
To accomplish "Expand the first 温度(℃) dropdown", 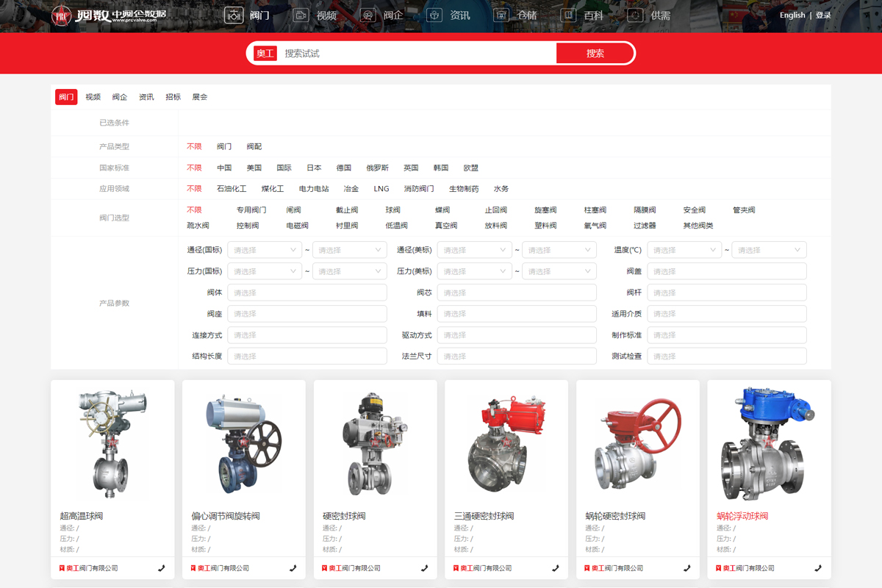I will coord(684,250).
